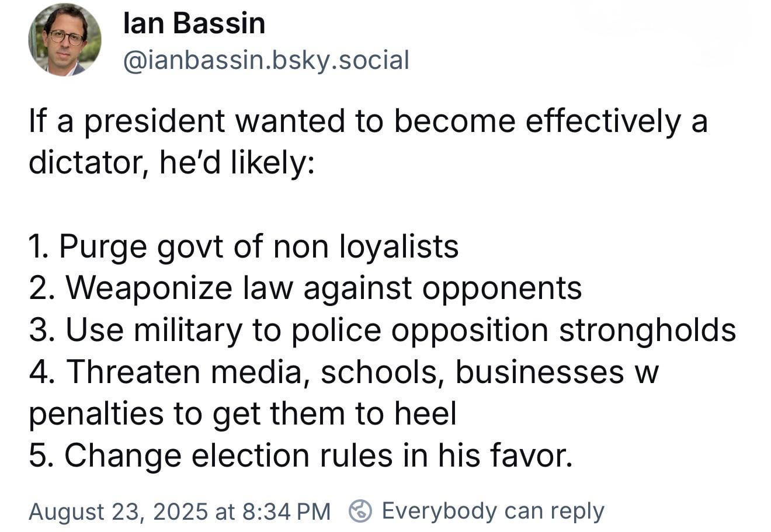771x532 pixels.
Task: Click the item about military policing opposition strongholds
Action: point(383,330)
